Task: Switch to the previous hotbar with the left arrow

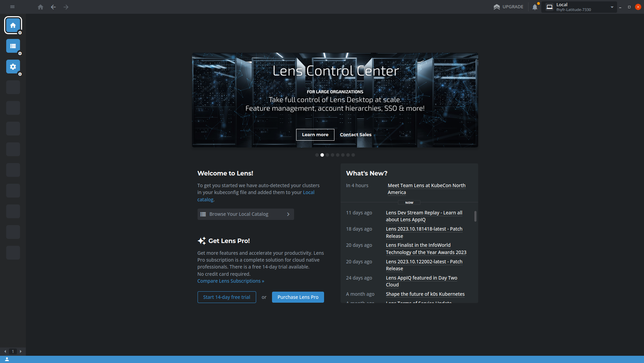Action: [5, 352]
